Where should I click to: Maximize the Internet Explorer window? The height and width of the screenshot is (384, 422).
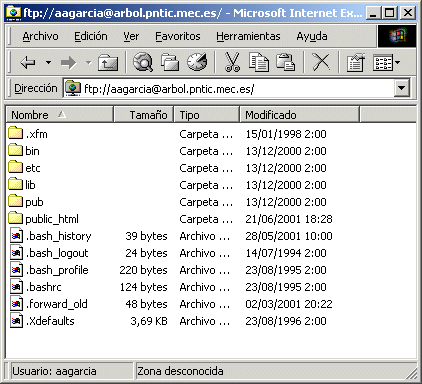[x=390, y=13]
